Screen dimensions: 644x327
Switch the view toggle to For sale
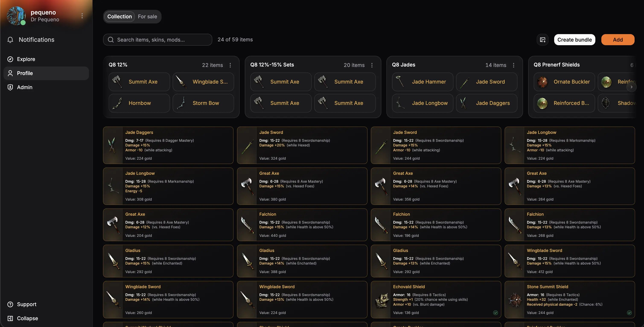(x=147, y=16)
